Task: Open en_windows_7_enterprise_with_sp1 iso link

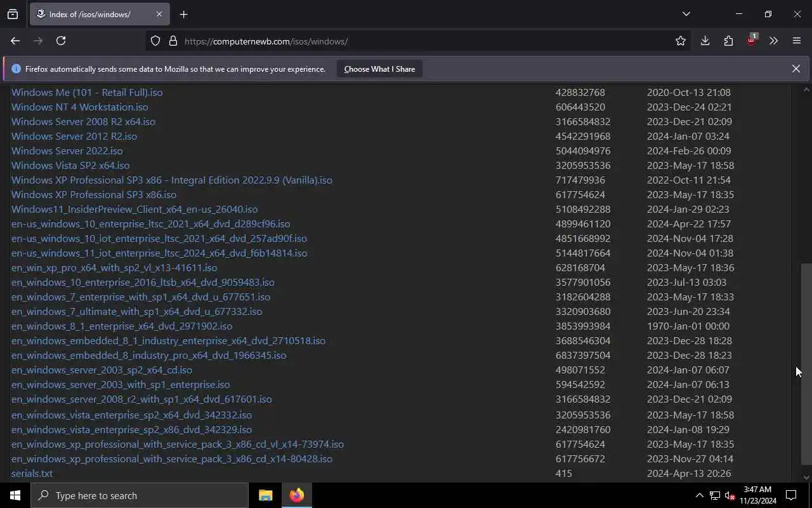Action: pos(141,297)
